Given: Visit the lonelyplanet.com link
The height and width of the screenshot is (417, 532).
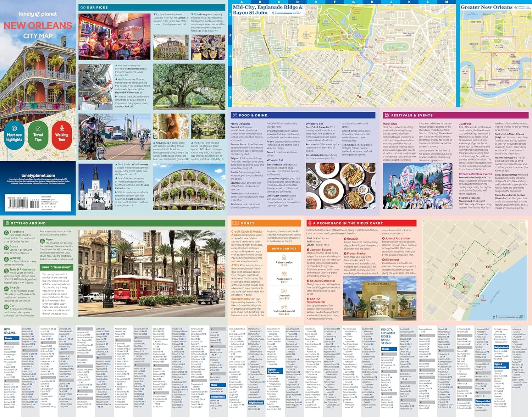Looking at the screenshot, I should pyautogui.click(x=38, y=175).
